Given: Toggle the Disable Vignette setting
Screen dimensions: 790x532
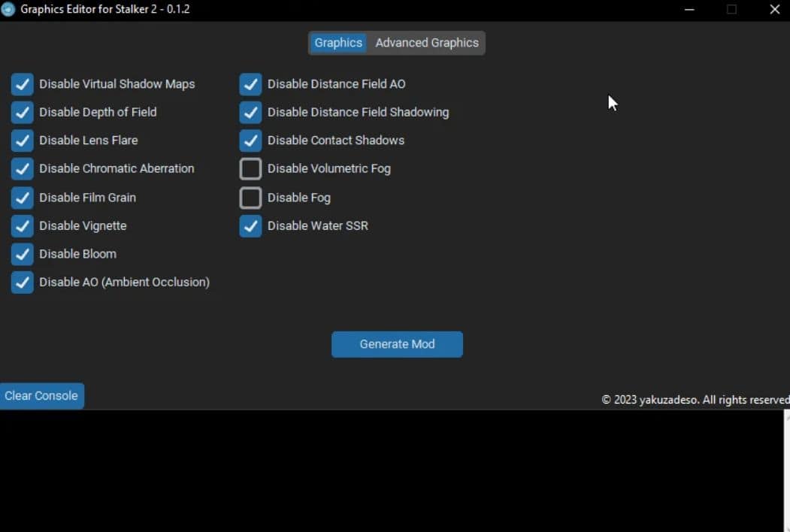Looking at the screenshot, I should (22, 225).
